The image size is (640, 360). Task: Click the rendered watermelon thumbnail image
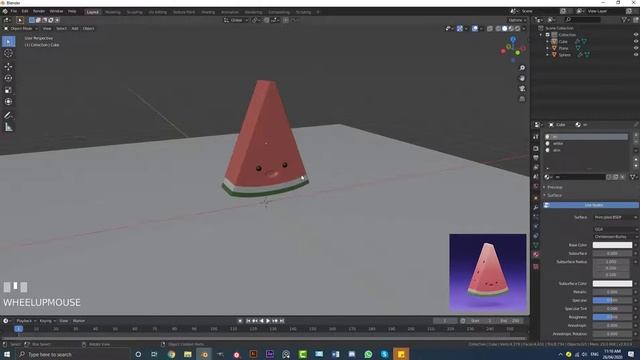488,273
